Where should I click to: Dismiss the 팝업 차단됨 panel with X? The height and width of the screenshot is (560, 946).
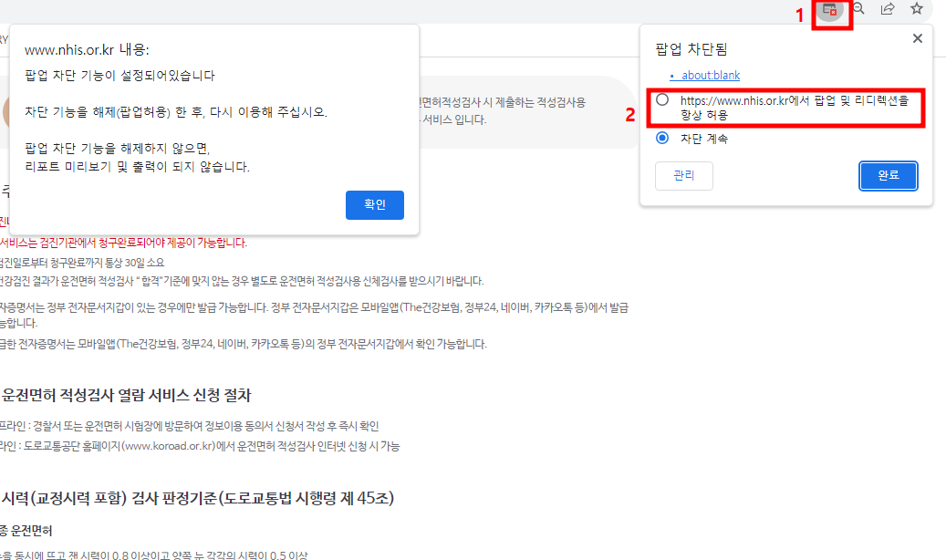coord(917,38)
